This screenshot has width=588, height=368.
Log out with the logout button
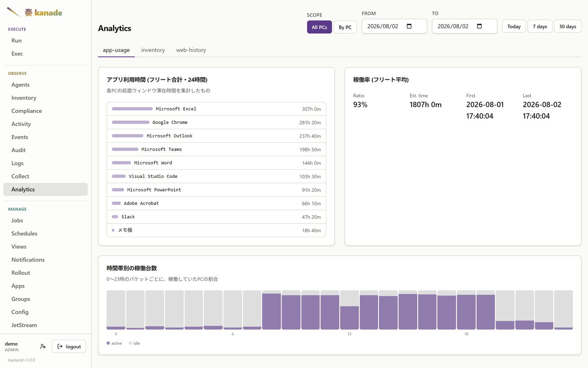(69, 346)
